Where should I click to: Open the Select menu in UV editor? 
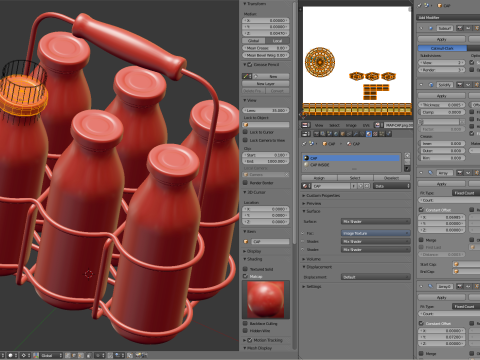coord(334,125)
